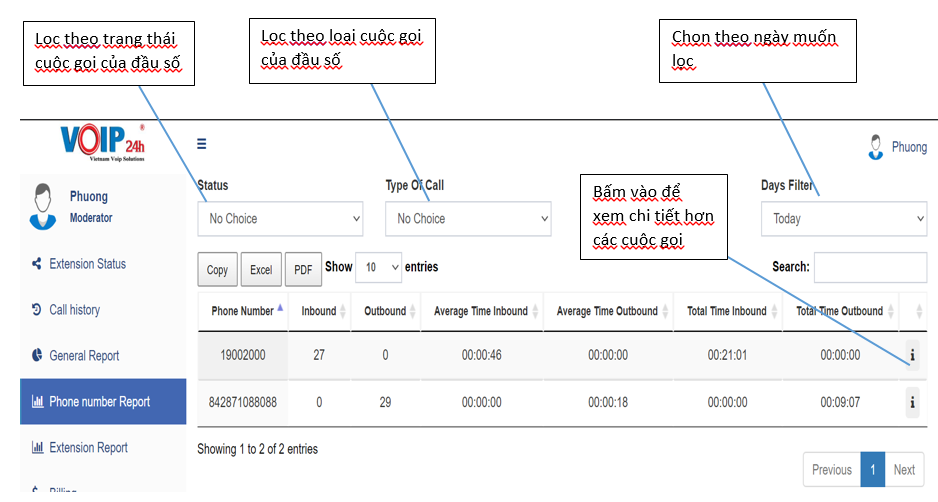Open Extension Status in the sidebar

coord(87,264)
